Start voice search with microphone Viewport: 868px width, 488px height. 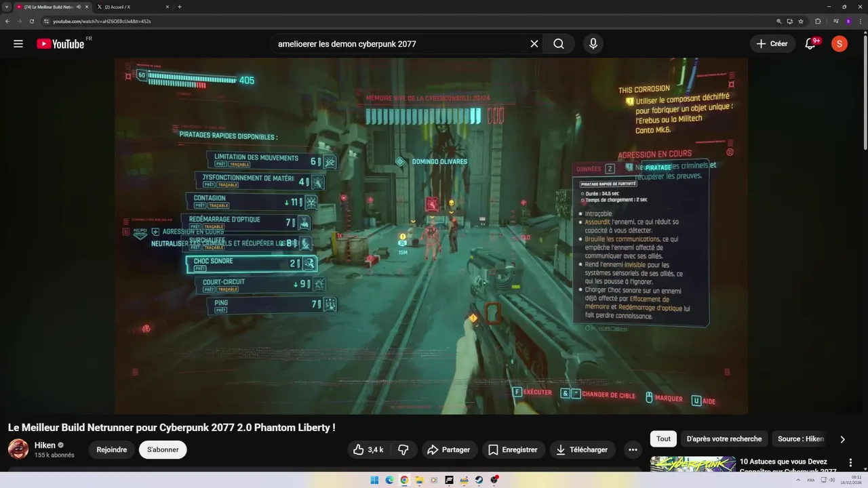coord(593,44)
